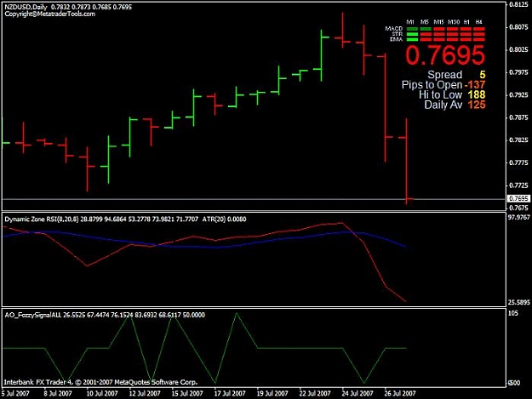Click the MACD M30 signal cell
Screen dimensions: 532x399
point(452,29)
